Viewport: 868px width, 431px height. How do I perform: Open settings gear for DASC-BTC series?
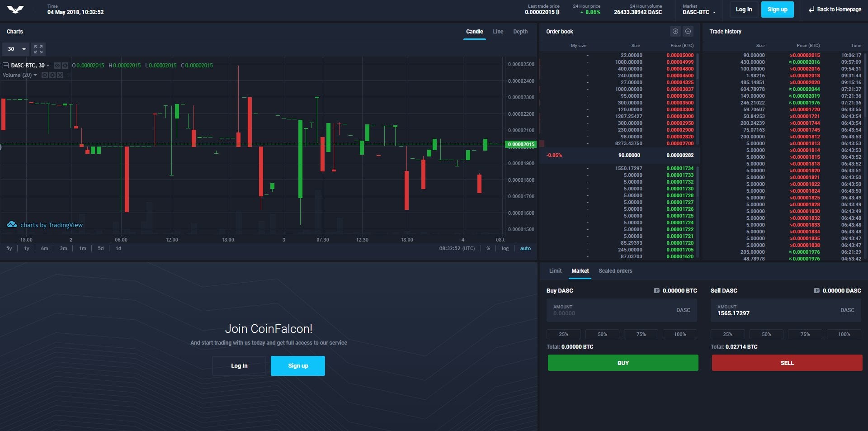point(65,66)
